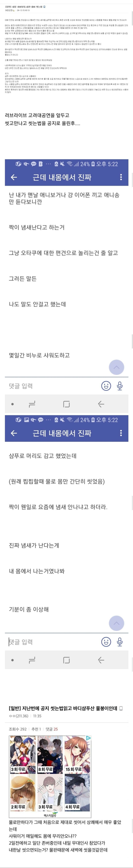Tap microphone icon under '기분이 좀 이상해' line
This screenshot has width=133, height=868.
point(120,642)
